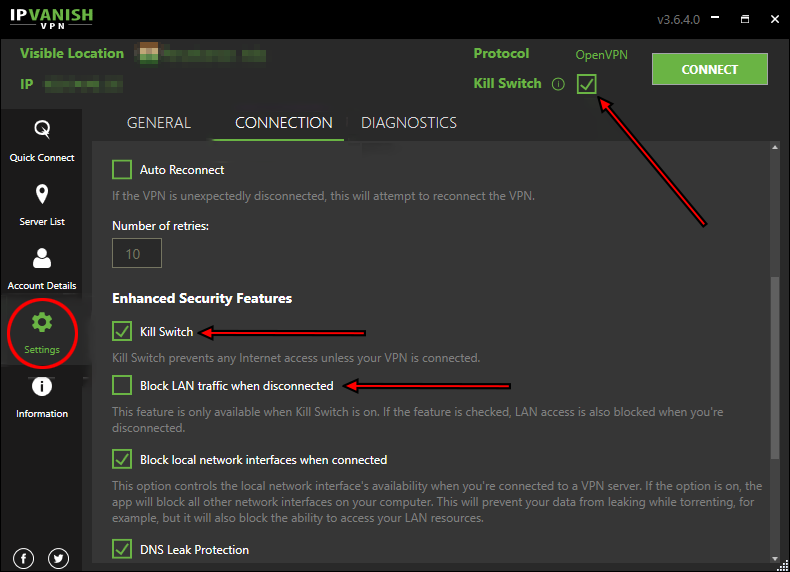Click the Number of retries input field
790x572 pixels.
[137, 254]
